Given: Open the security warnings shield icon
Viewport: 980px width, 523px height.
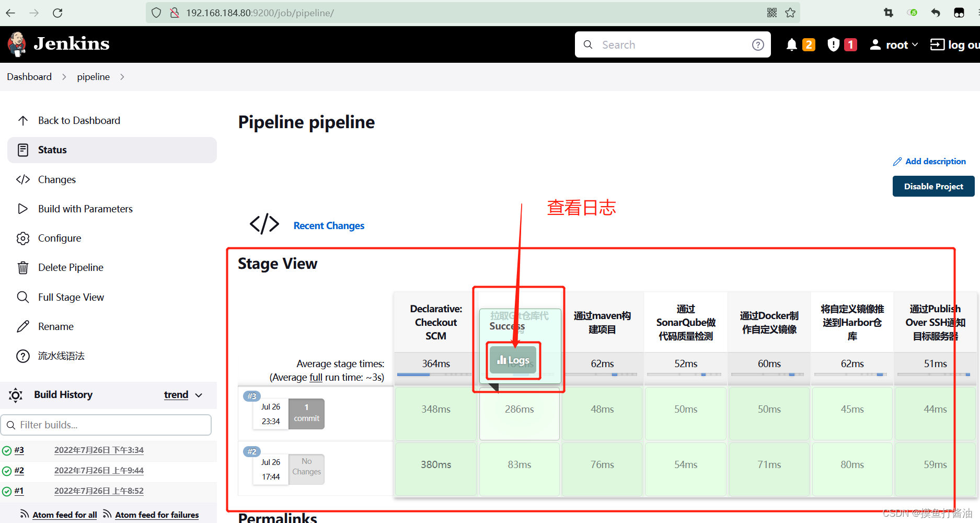Looking at the screenshot, I should (834, 45).
